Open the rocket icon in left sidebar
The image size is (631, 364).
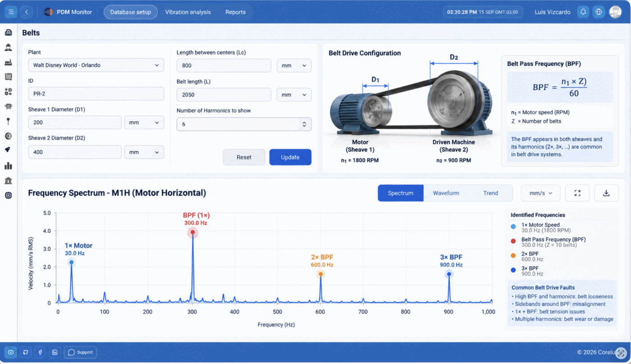point(8,150)
